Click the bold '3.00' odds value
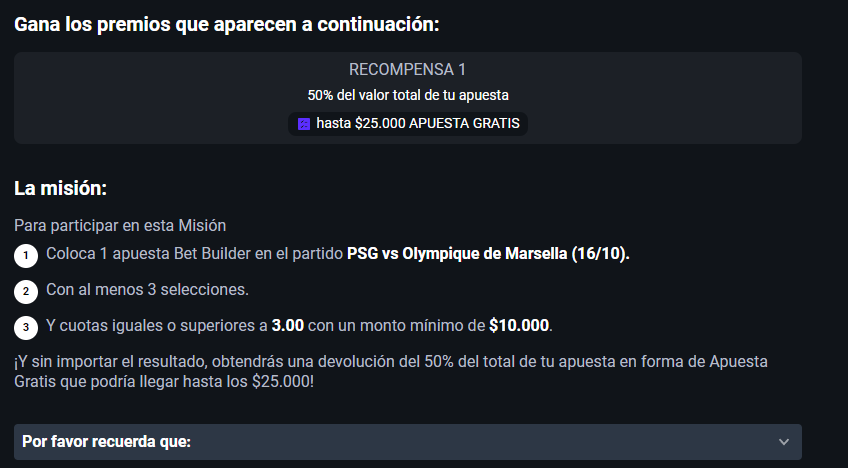 pos(288,326)
